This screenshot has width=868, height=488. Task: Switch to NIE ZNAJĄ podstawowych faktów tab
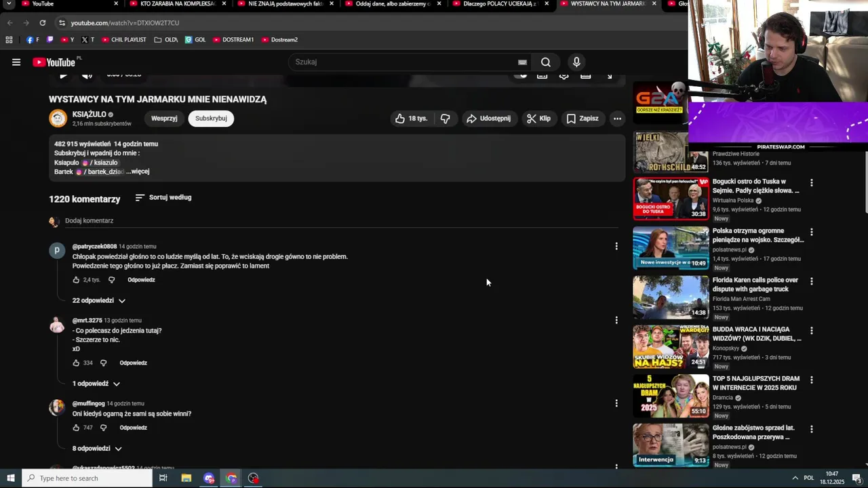(285, 4)
